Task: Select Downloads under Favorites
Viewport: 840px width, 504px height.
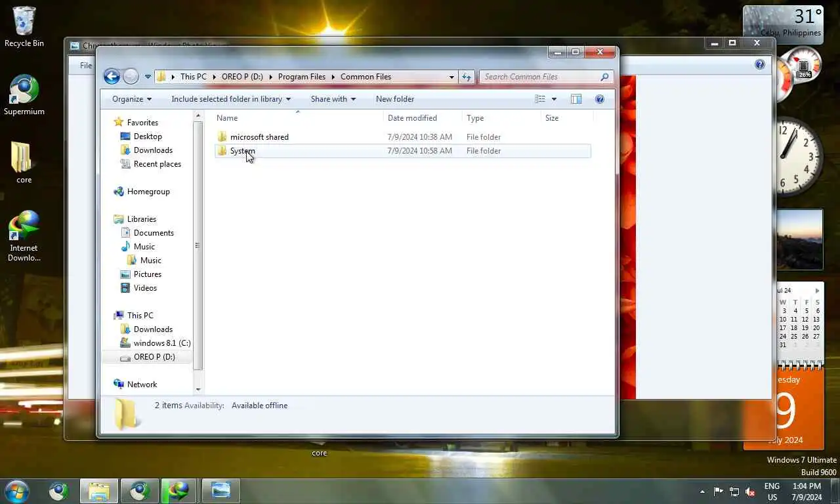Action: [x=153, y=150]
